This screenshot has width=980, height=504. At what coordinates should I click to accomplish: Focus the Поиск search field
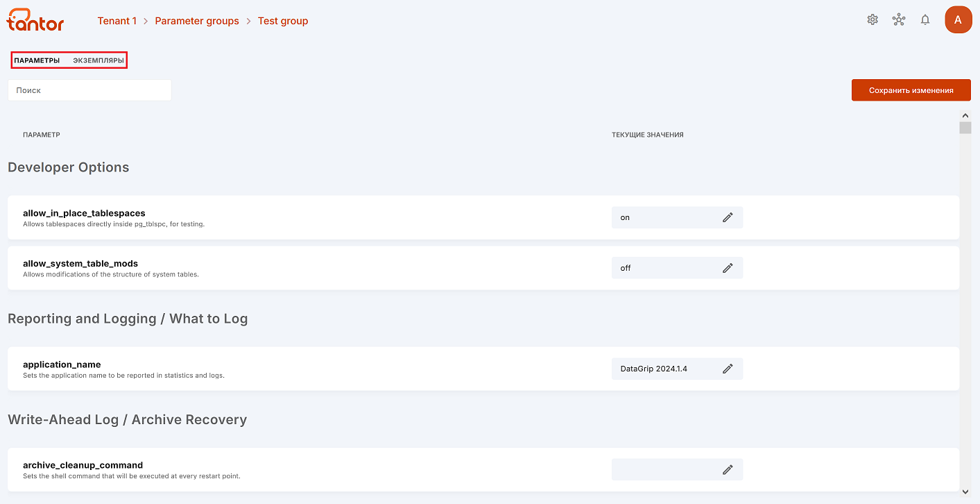(x=89, y=90)
